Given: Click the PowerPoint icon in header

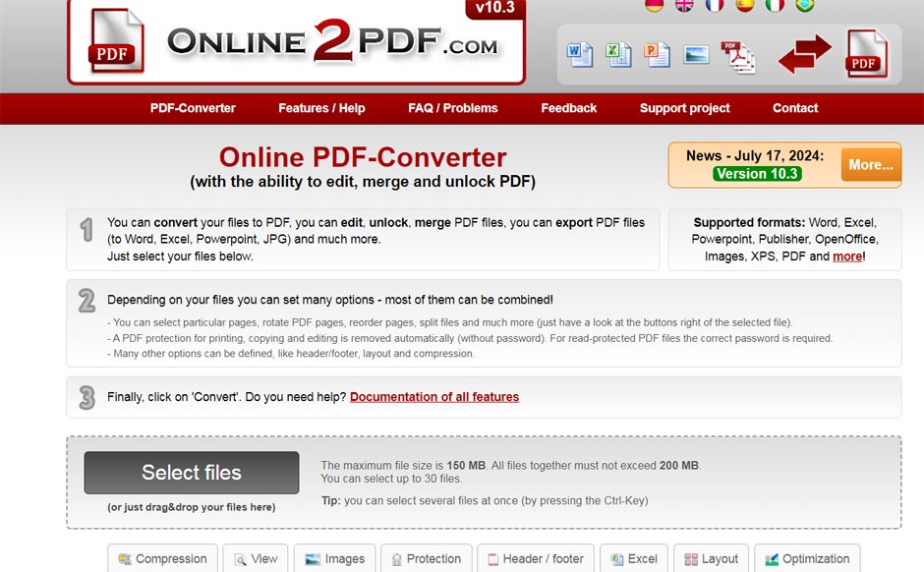Looking at the screenshot, I should click(657, 54).
